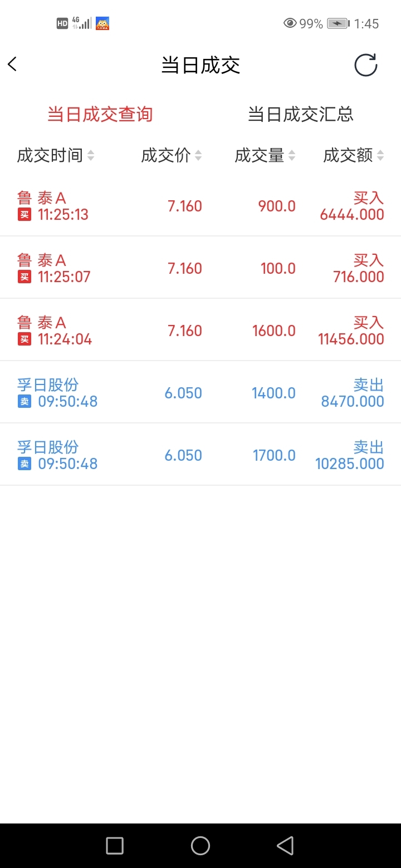Screen dimensions: 401x868
Task: Open 鲁泰A trade with 900.0 volume
Action: 200,206
